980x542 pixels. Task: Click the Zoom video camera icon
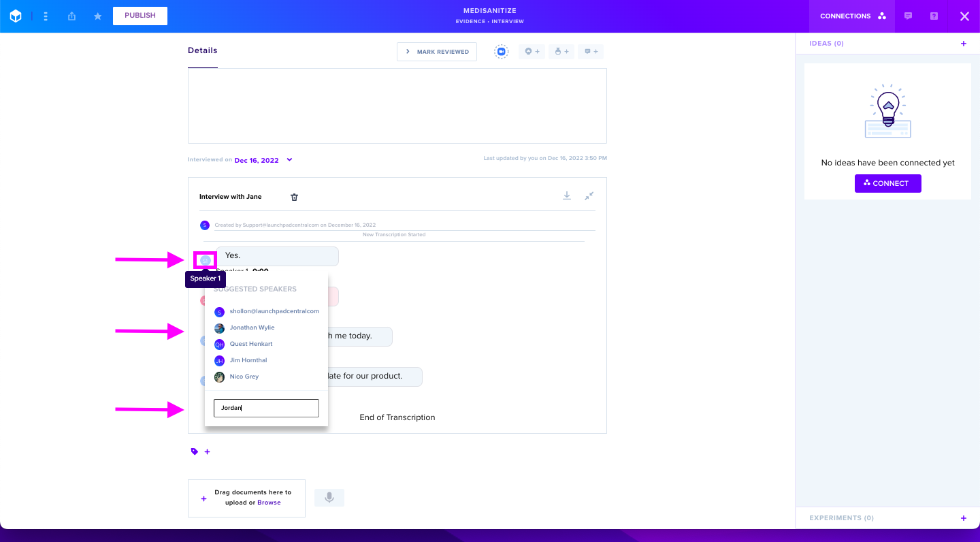coord(502,52)
